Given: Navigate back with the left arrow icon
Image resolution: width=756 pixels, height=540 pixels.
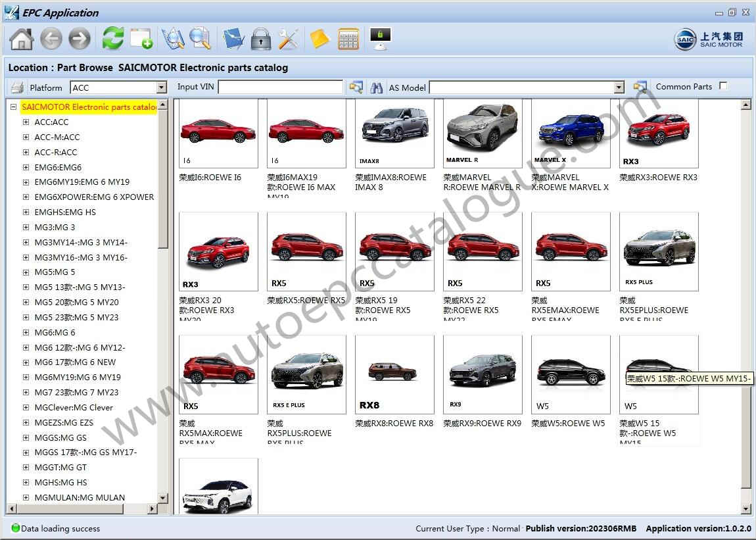Looking at the screenshot, I should click(x=51, y=39).
